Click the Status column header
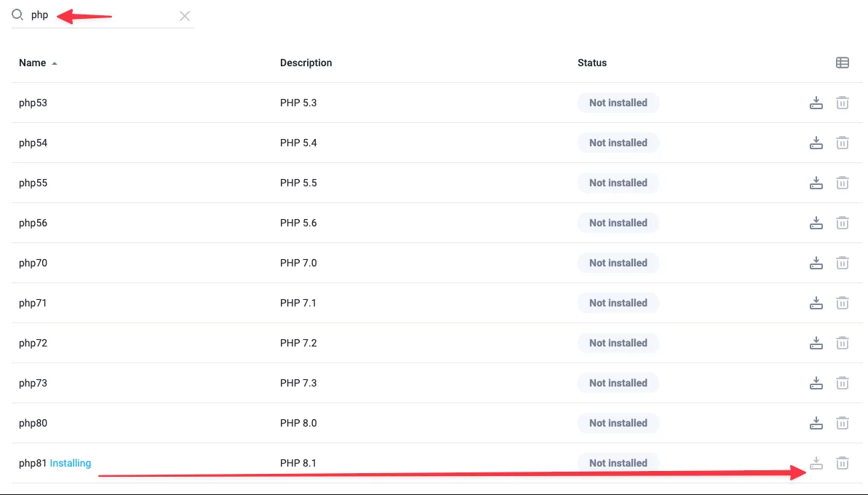868x495 pixels. tap(592, 63)
